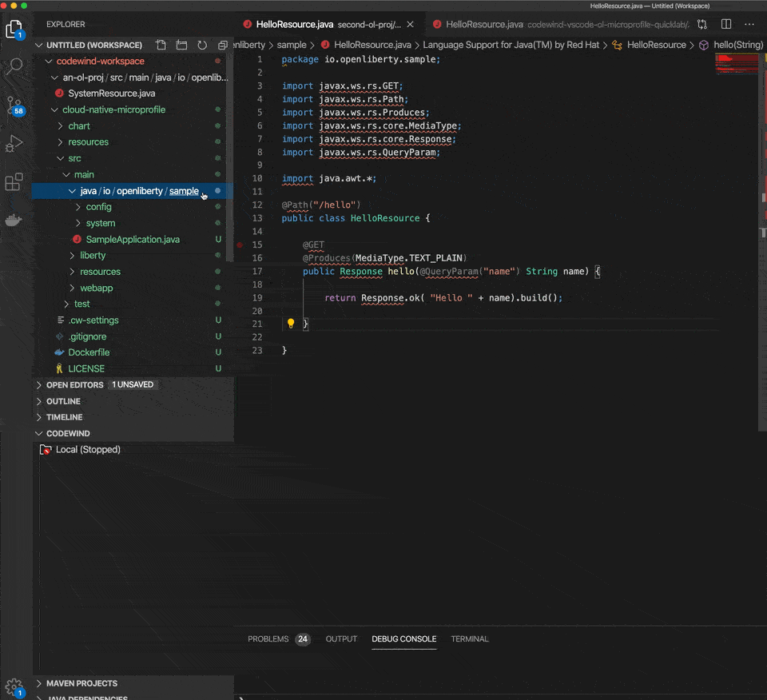Open SystemResource.java in explorer
Viewport: 767px width, 700px height.
[112, 93]
